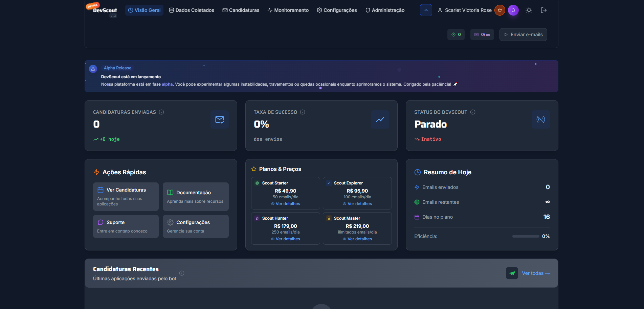Open Configurações in the top navigation
The width and height of the screenshot is (644, 309).
(337, 10)
